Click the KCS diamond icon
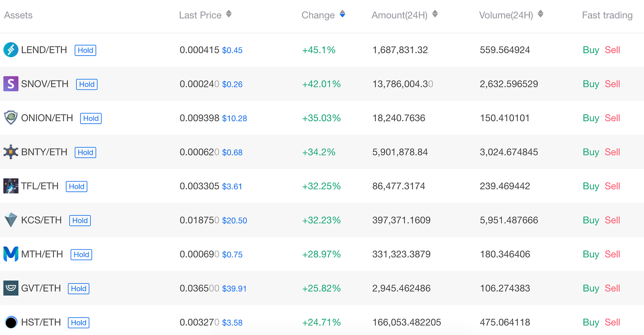The height and width of the screenshot is (335, 644). [x=11, y=220]
